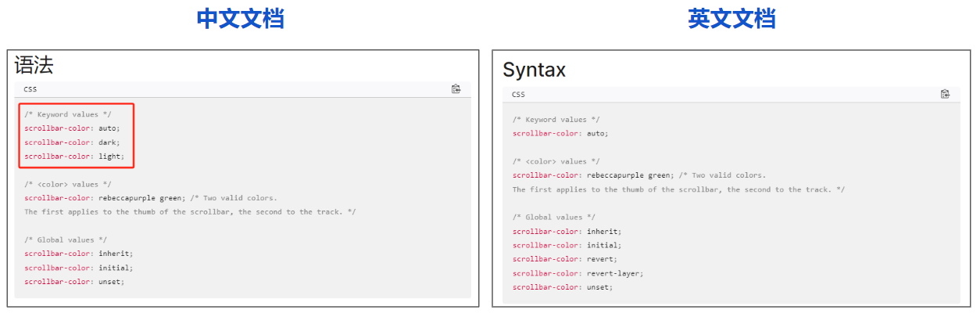Image resolution: width=980 pixels, height=317 pixels.
Task: Click the Keyword values comment in English doc
Action: (556, 120)
